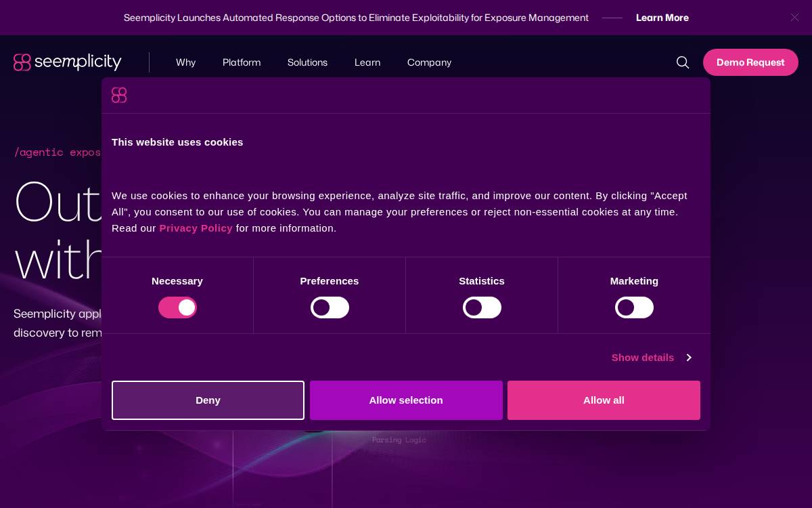This screenshot has width=812, height=508.
Task: Click Allow selection button
Action: [406, 400]
